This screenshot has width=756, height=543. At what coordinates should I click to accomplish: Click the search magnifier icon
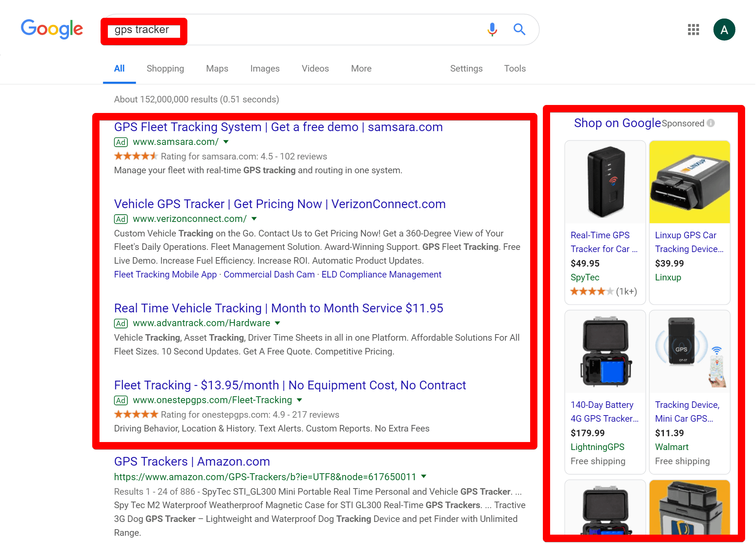[519, 29]
